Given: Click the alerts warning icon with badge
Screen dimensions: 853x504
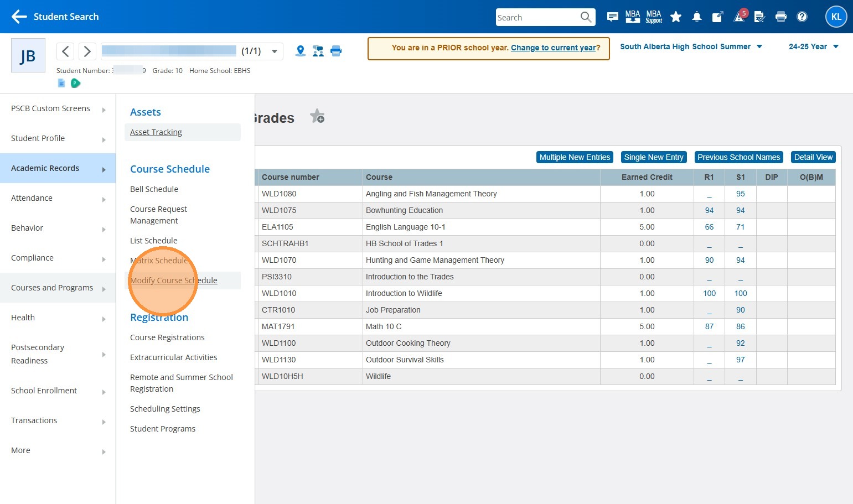Looking at the screenshot, I should [739, 17].
